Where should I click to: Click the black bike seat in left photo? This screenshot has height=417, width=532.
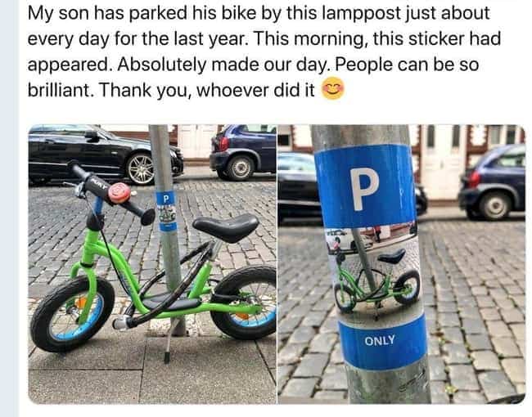pyautogui.click(x=226, y=227)
